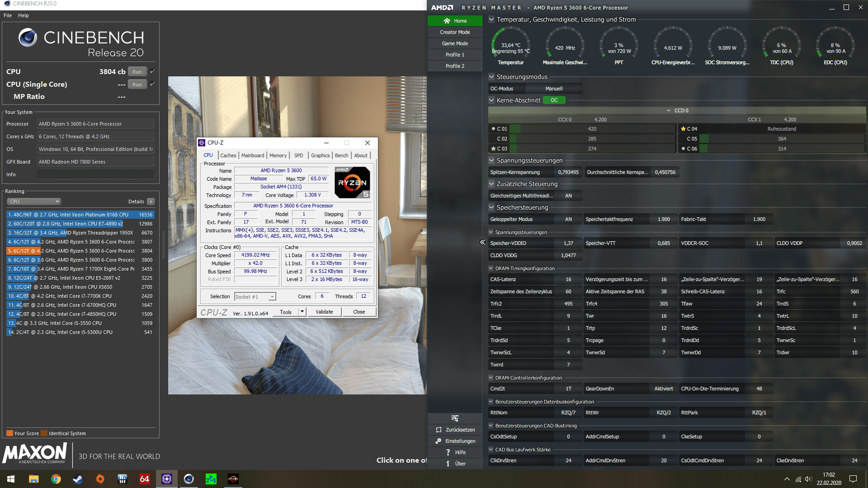Toggle the OC switch in Kerne-Abschnitt
The width and height of the screenshot is (868, 488).
coord(554,100)
